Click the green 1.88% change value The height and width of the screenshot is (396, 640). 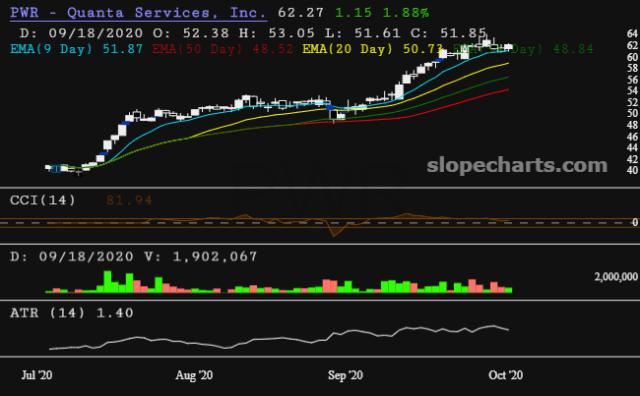tap(406, 13)
